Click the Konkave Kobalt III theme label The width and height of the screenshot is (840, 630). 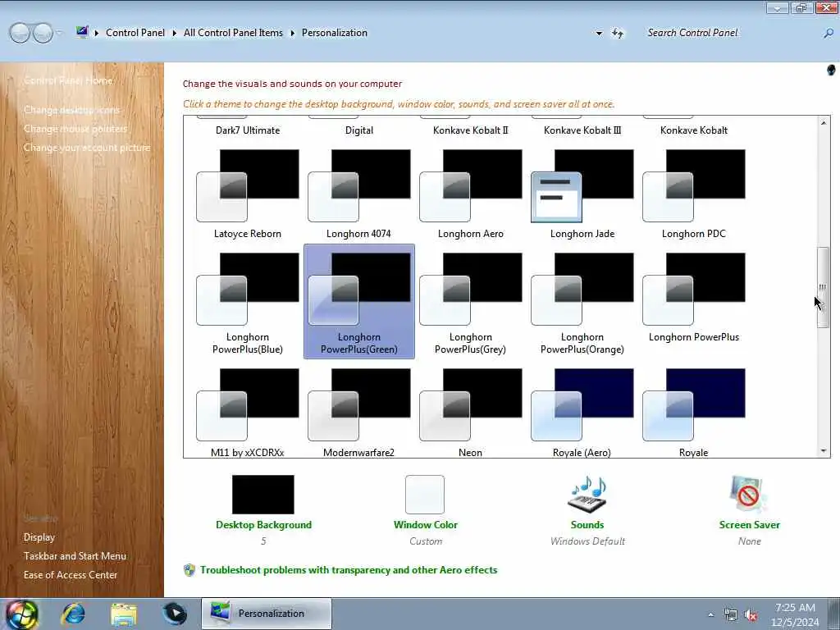(x=582, y=130)
